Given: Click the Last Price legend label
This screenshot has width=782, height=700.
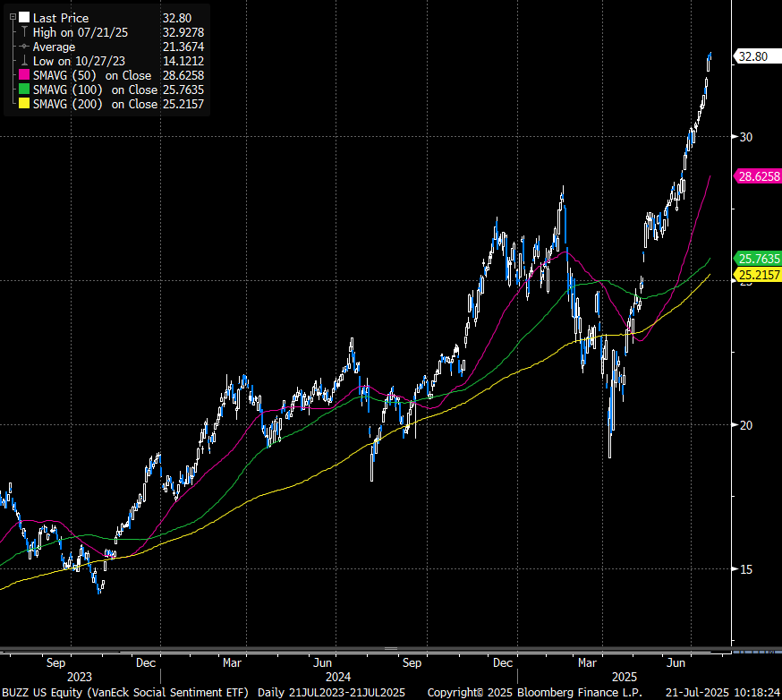Looking at the screenshot, I should point(63,17).
